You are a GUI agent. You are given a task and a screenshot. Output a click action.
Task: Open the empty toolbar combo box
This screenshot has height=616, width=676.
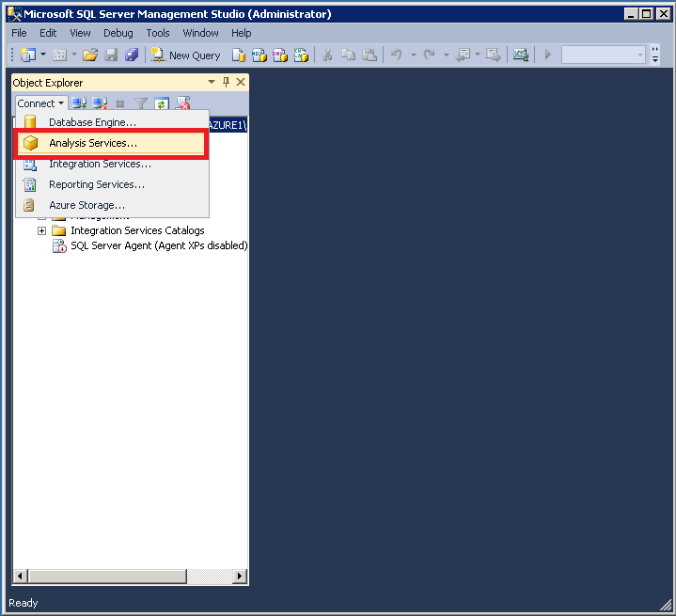604,55
